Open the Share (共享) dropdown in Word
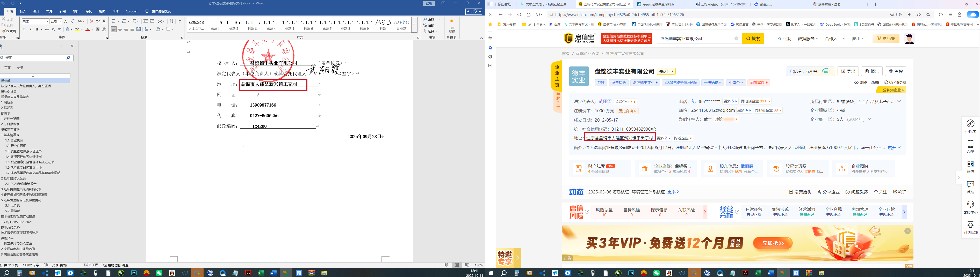 point(473,11)
